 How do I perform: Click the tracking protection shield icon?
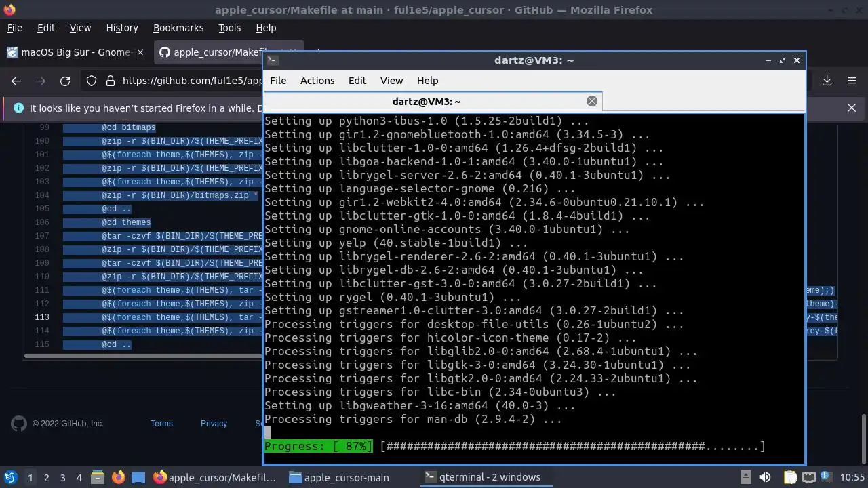click(92, 81)
